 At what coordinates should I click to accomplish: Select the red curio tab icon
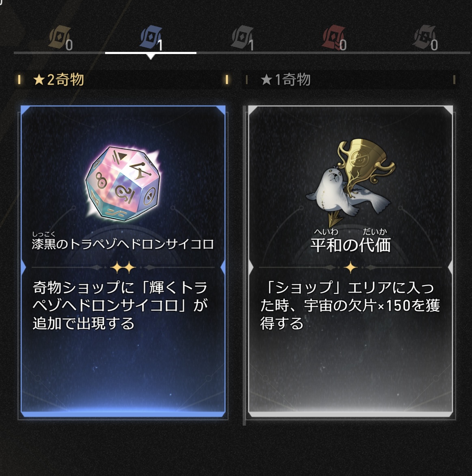click(333, 37)
